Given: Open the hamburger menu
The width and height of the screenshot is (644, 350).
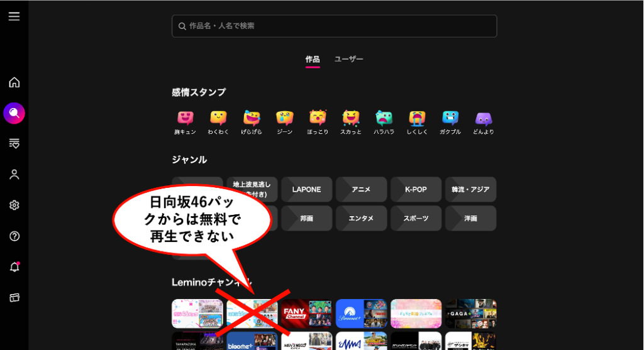Looking at the screenshot, I should 14,16.
